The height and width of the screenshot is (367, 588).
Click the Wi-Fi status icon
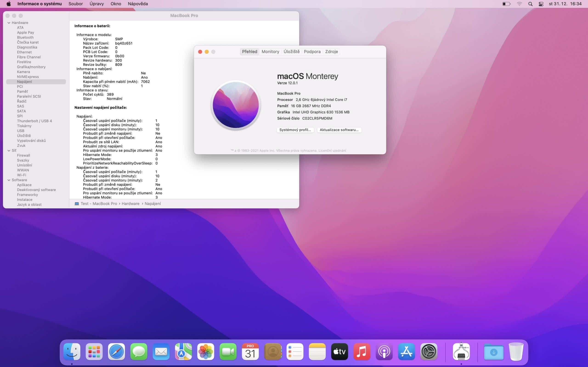519,4
